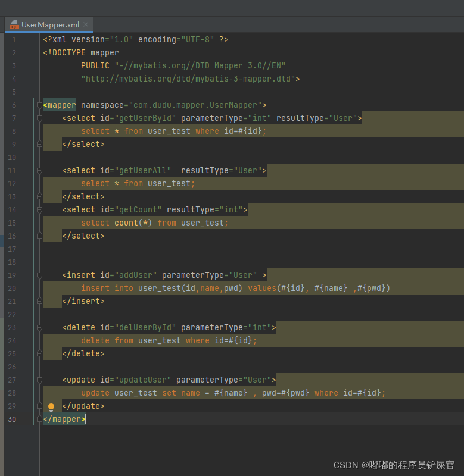The image size is (464, 476).
Task: Collapse the getCount select fold marker
Action: (x=39, y=210)
